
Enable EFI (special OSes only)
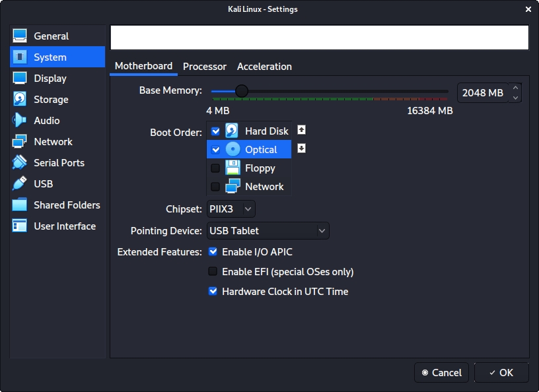[x=213, y=272]
